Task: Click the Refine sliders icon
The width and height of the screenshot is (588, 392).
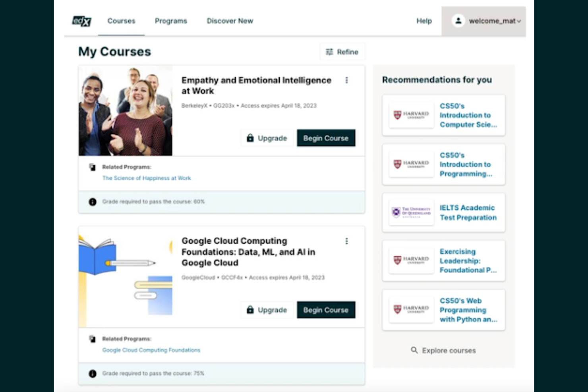Action: point(329,52)
